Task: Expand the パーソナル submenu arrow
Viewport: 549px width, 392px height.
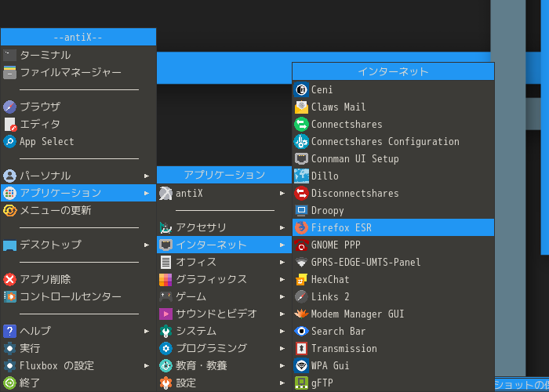Action: pos(147,176)
